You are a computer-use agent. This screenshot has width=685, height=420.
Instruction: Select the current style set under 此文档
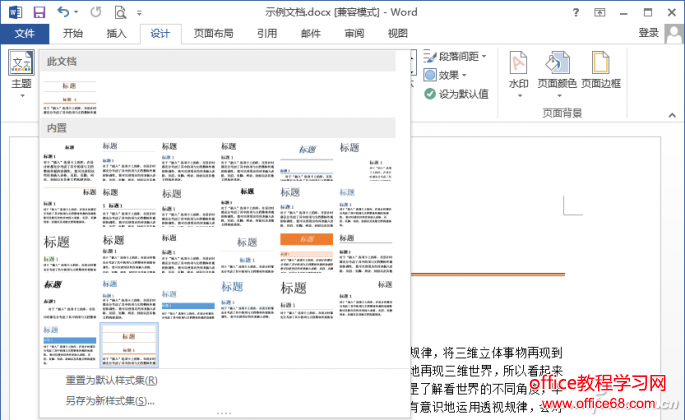(x=70, y=97)
